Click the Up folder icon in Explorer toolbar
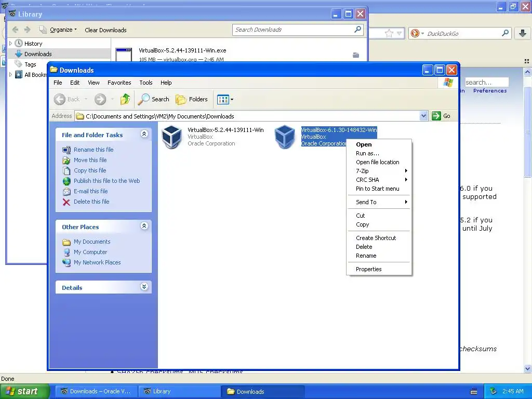The width and height of the screenshot is (532, 399). (125, 99)
